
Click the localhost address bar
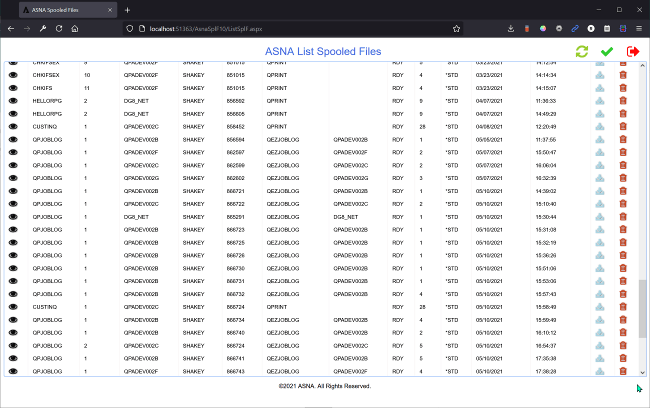tap(300, 29)
